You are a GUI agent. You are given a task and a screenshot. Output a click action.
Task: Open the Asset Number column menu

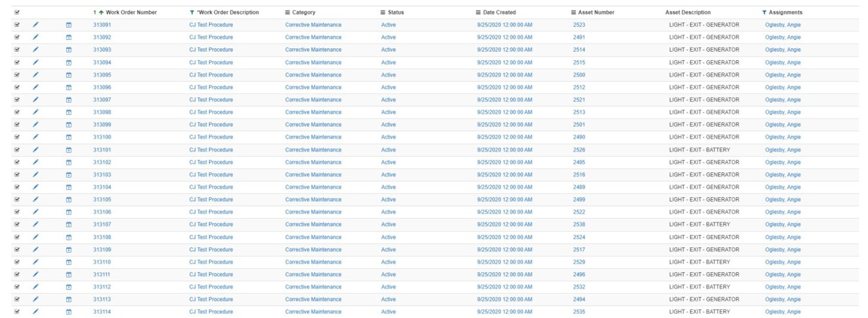(x=573, y=13)
